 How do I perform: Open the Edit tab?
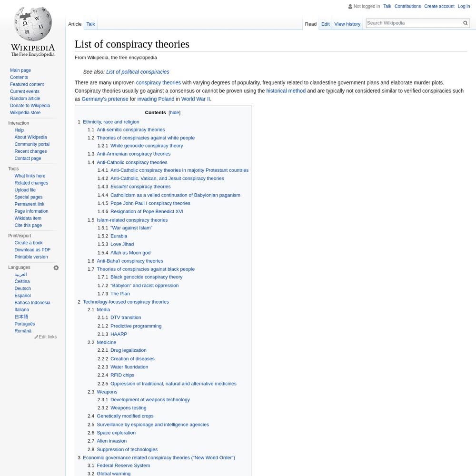tap(326, 24)
